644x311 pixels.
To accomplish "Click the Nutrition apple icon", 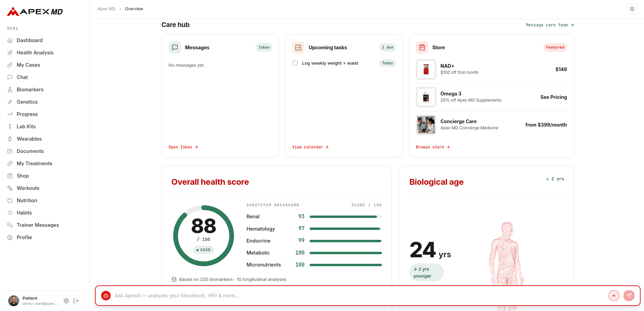I will point(10,200).
